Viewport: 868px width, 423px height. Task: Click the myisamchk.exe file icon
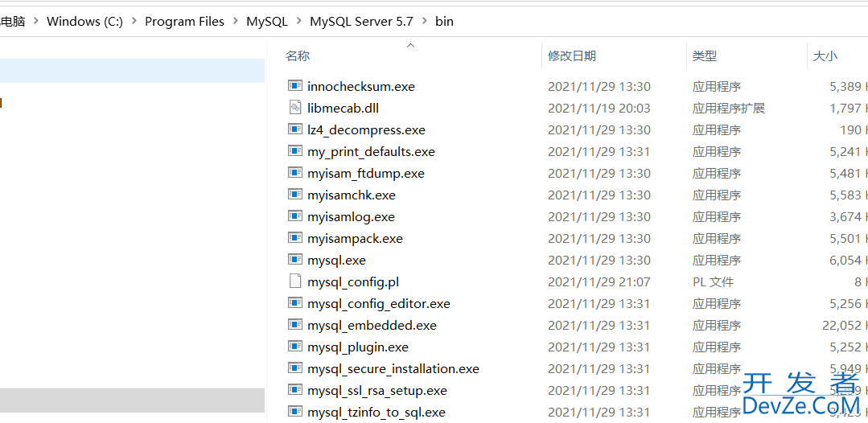[x=295, y=195]
